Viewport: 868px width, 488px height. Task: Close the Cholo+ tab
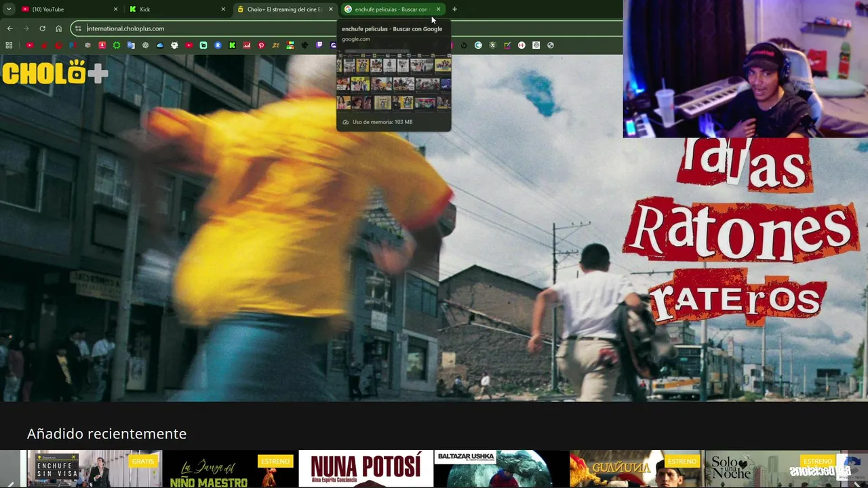pos(331,9)
